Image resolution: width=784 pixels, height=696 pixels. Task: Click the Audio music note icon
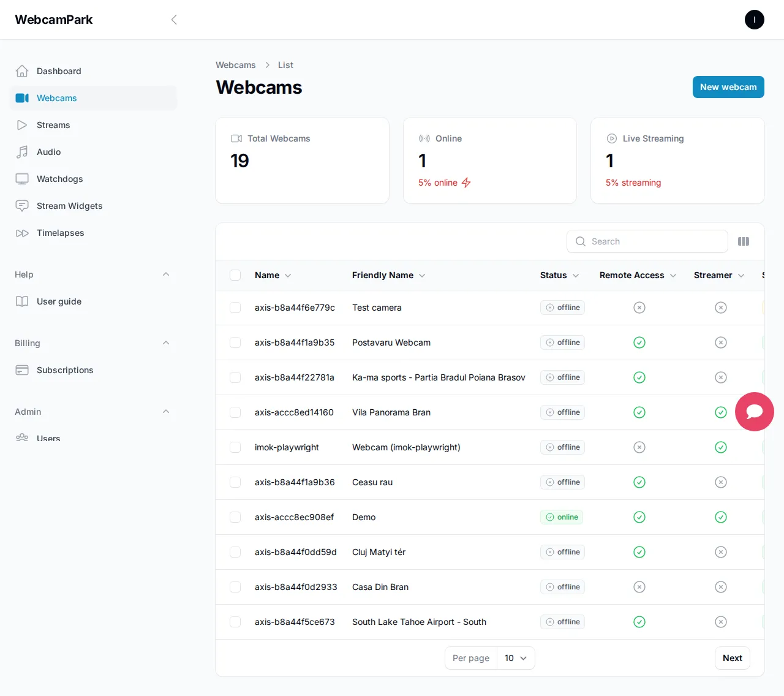[22, 152]
